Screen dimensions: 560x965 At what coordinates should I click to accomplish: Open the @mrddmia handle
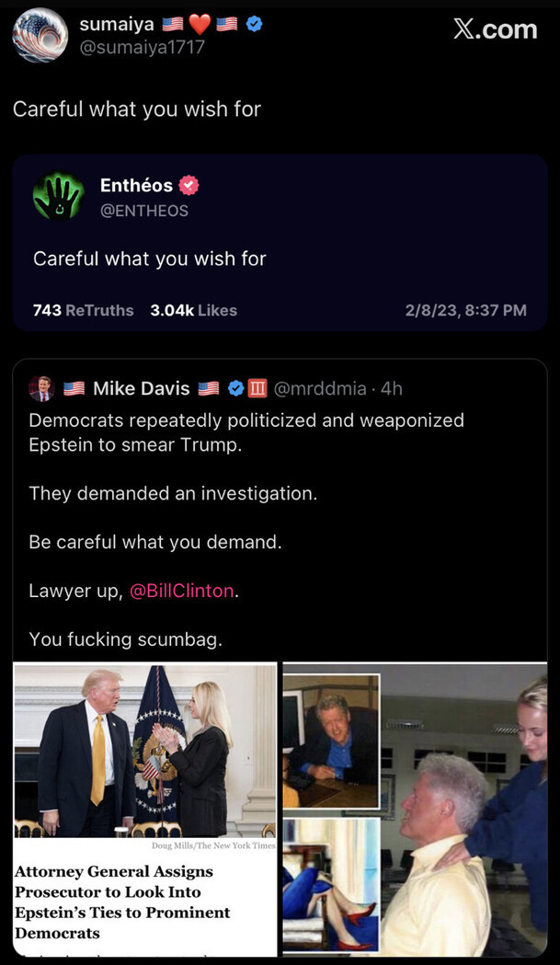(319, 388)
